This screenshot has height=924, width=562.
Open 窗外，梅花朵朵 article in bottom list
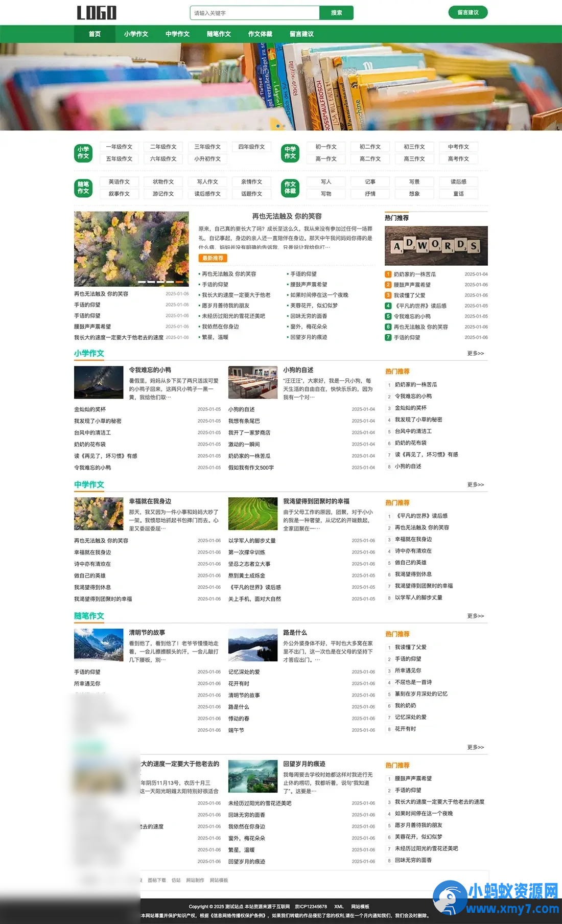tap(247, 838)
